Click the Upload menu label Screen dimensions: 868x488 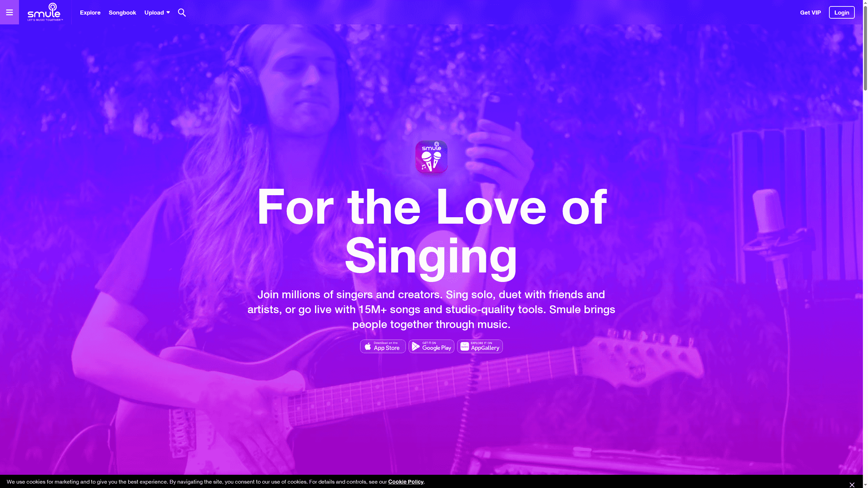tap(154, 13)
